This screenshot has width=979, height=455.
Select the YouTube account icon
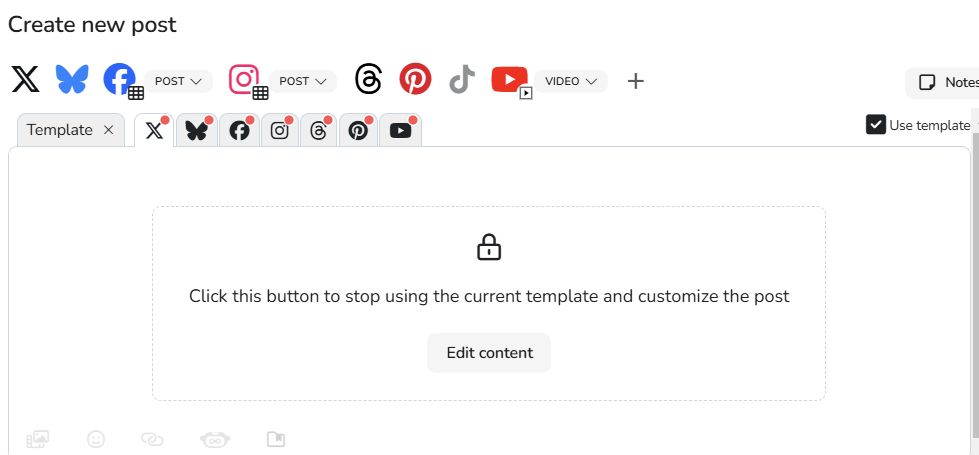[x=509, y=80]
